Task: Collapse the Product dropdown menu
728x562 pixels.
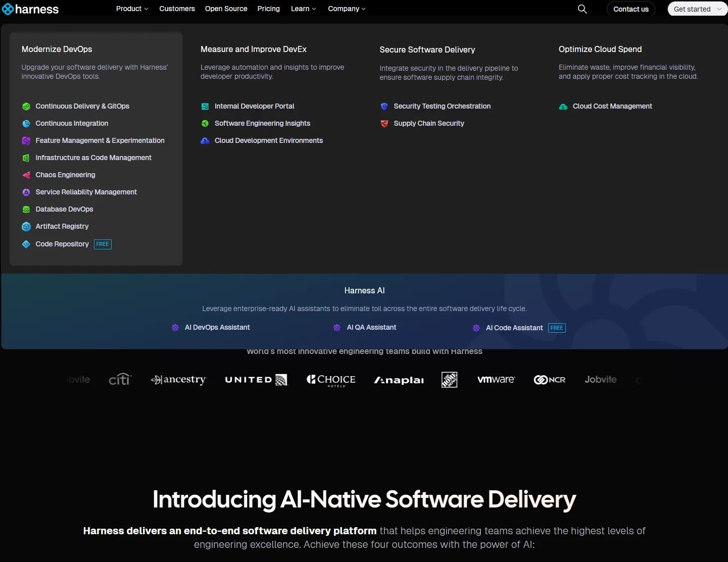Action: click(132, 9)
